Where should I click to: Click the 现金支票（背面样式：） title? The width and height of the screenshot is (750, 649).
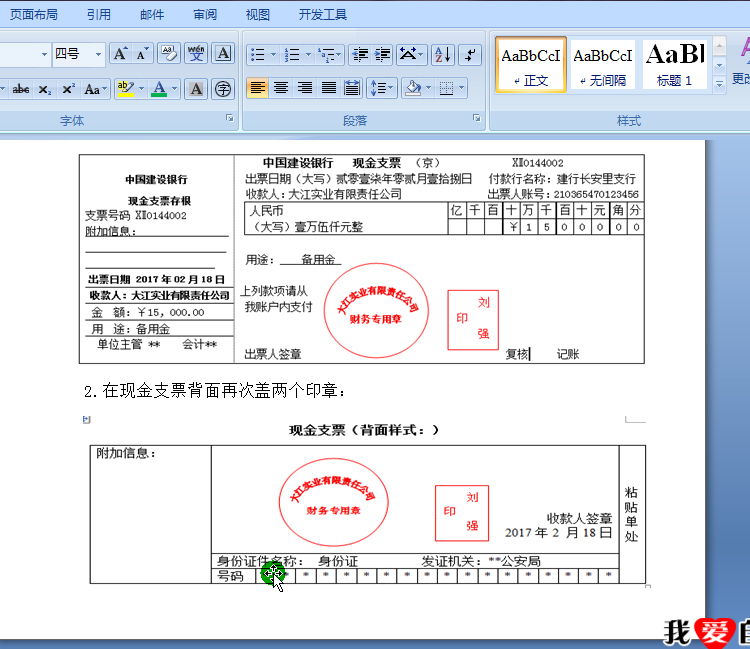coord(364,430)
